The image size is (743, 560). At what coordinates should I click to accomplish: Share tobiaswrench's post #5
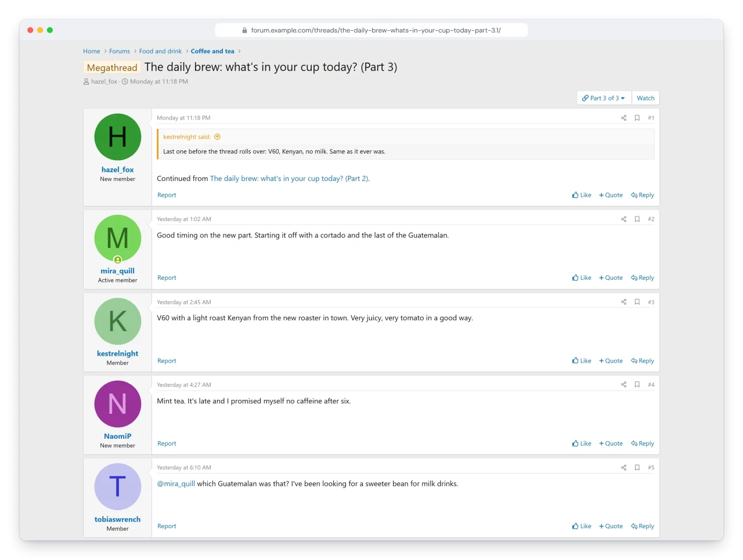click(623, 468)
